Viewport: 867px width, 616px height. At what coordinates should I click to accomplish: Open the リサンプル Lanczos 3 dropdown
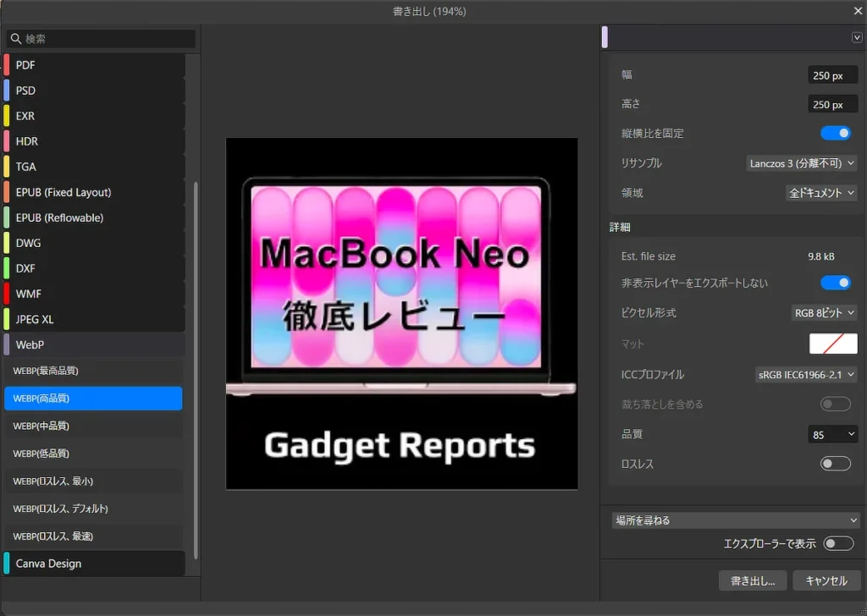(x=802, y=163)
